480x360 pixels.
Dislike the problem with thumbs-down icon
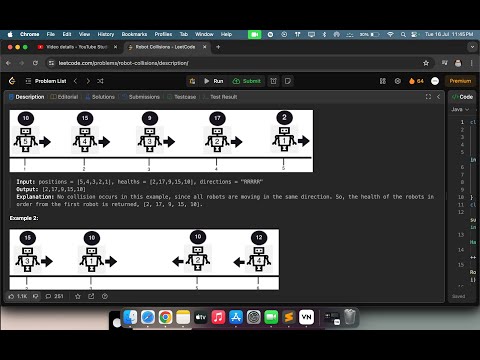pyautogui.click(x=35, y=296)
